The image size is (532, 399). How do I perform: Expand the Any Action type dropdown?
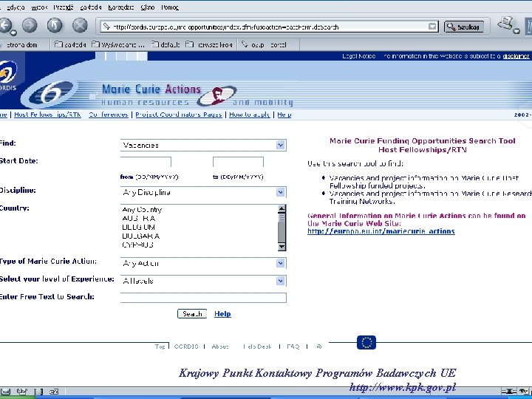pyautogui.click(x=280, y=263)
